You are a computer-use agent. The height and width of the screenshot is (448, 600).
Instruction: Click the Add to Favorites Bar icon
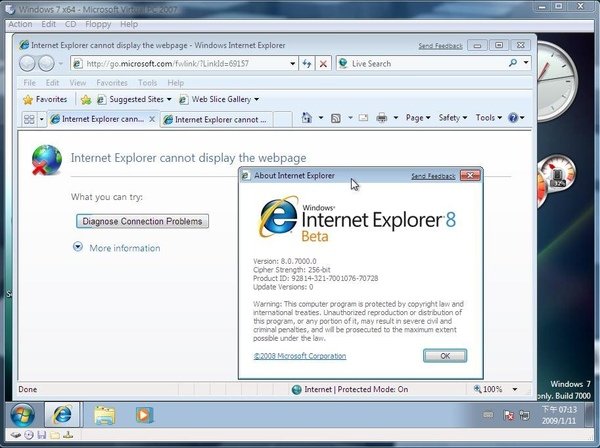pos(86,100)
